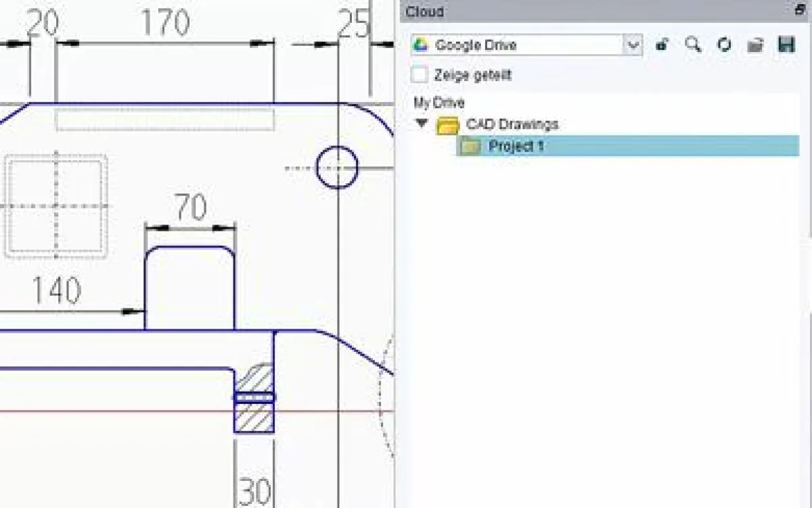812x508 pixels.
Task: Open the search icon in the Cloud panel
Action: tap(693, 45)
